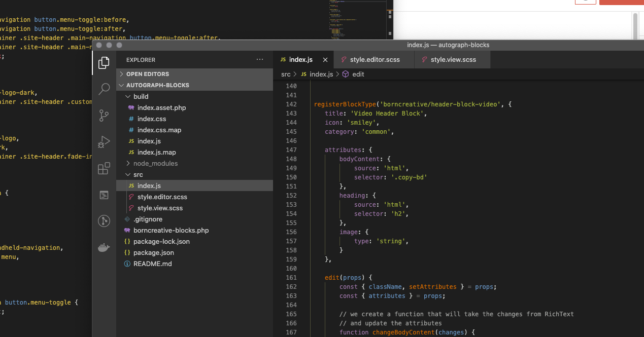The width and height of the screenshot is (644, 337).
Task: Close the index.js editor tab
Action: coord(325,60)
